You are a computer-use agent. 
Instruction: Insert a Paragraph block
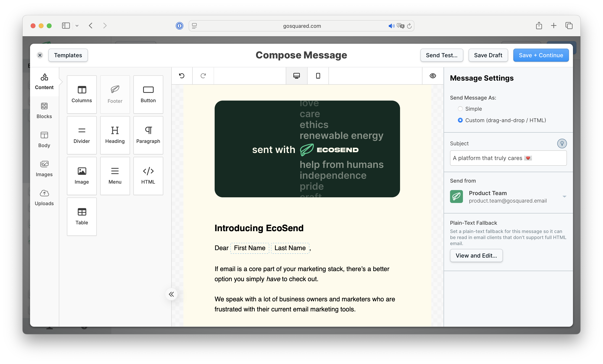[148, 135]
